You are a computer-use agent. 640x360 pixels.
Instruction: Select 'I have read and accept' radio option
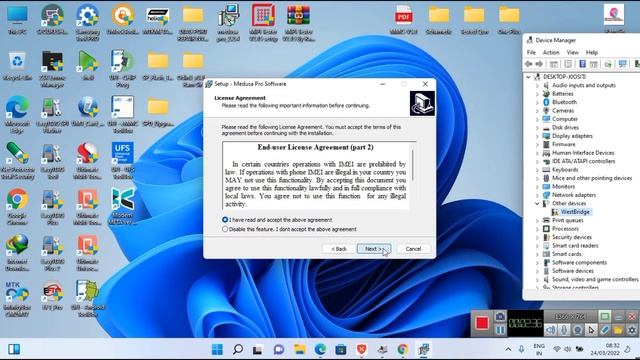point(225,220)
